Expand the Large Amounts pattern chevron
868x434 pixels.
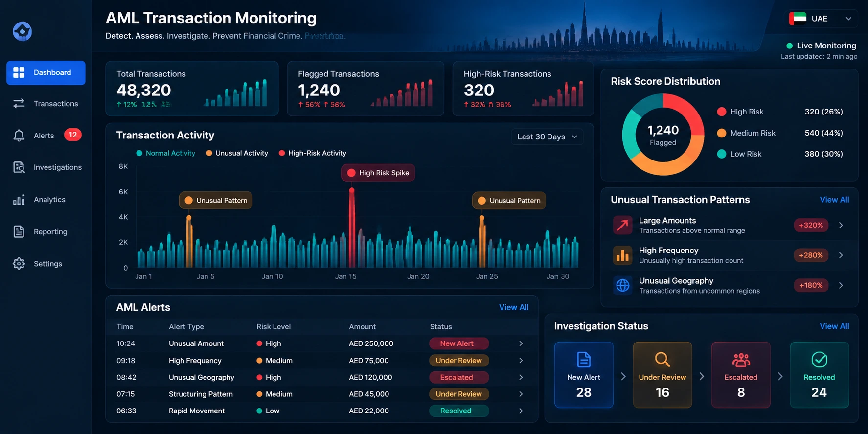click(841, 225)
